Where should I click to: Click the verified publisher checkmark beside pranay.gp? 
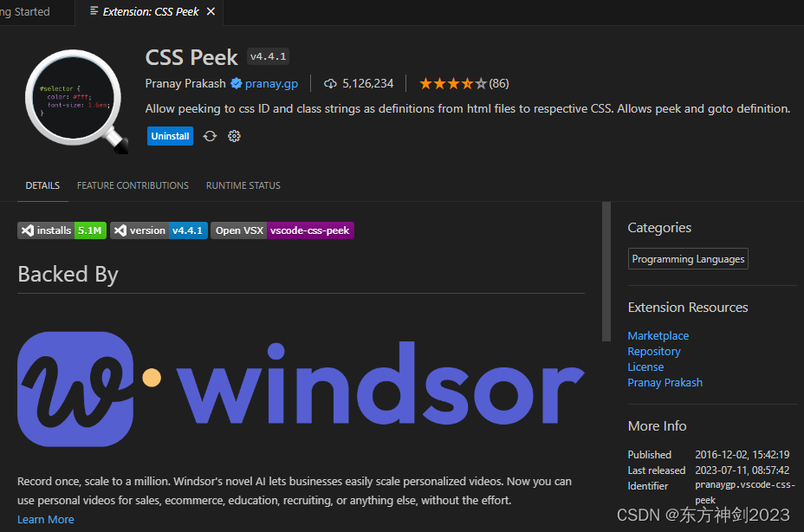point(236,83)
